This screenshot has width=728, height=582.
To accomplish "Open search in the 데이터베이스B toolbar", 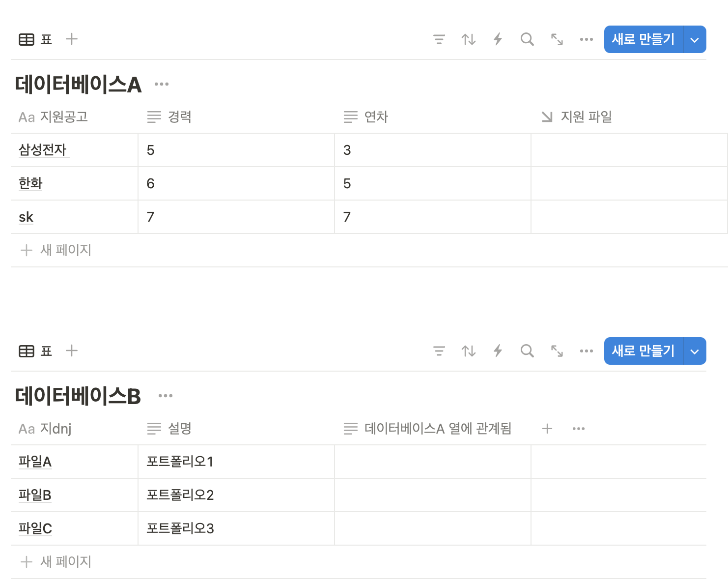I will click(527, 351).
